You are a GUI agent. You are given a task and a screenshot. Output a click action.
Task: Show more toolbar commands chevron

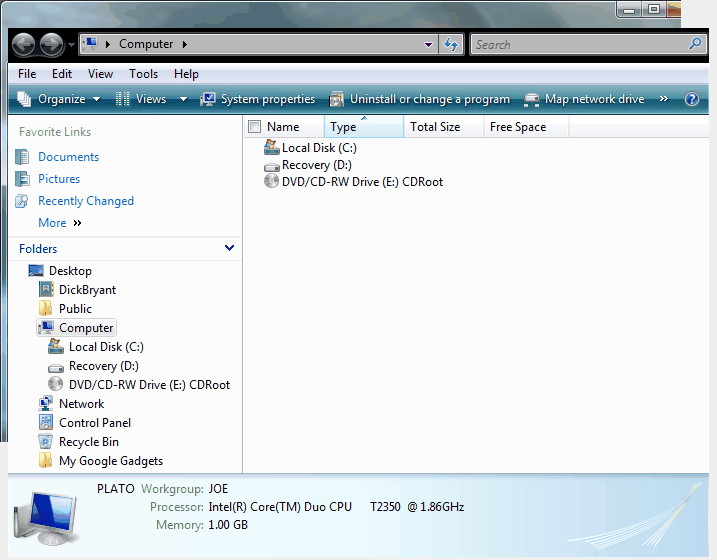coord(663,99)
